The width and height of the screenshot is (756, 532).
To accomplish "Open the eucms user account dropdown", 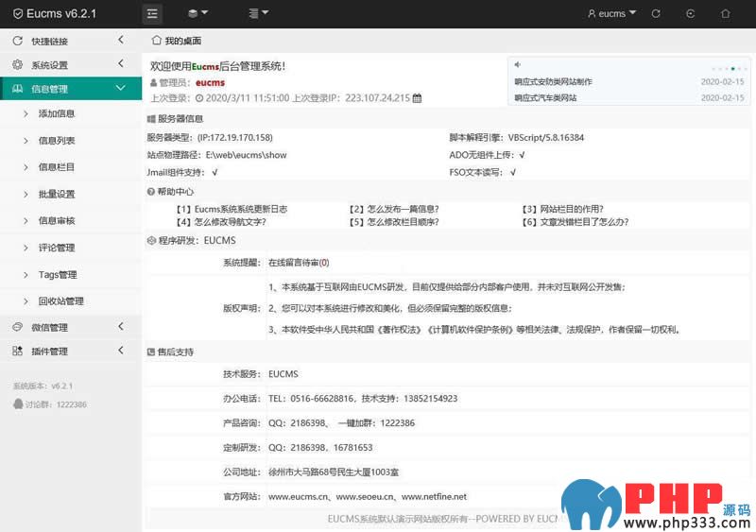I will pyautogui.click(x=611, y=13).
